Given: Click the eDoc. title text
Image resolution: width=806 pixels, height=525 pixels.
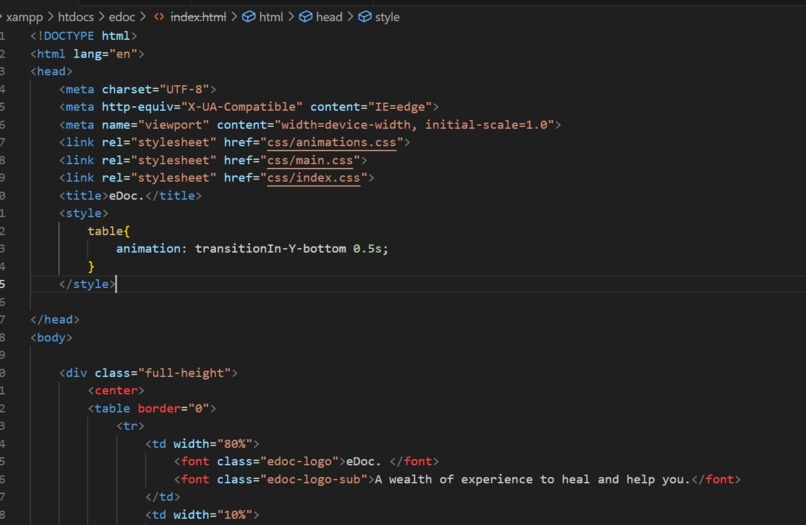Looking at the screenshot, I should point(126,196).
